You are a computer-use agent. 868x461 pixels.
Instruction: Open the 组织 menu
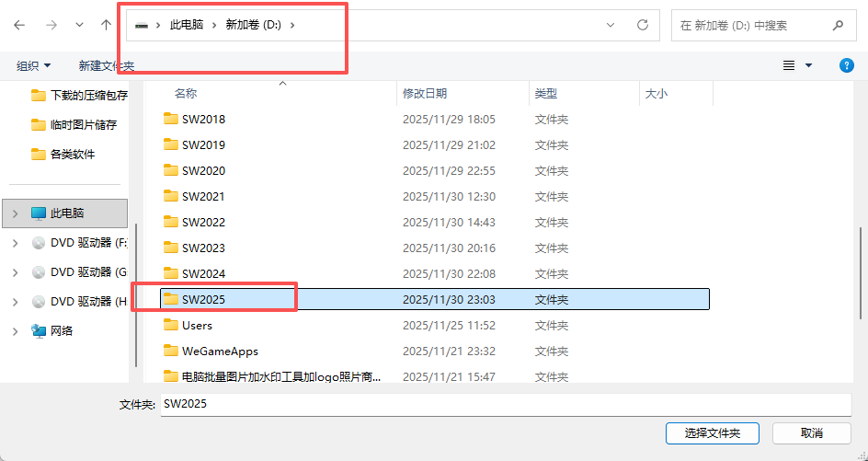(x=34, y=66)
